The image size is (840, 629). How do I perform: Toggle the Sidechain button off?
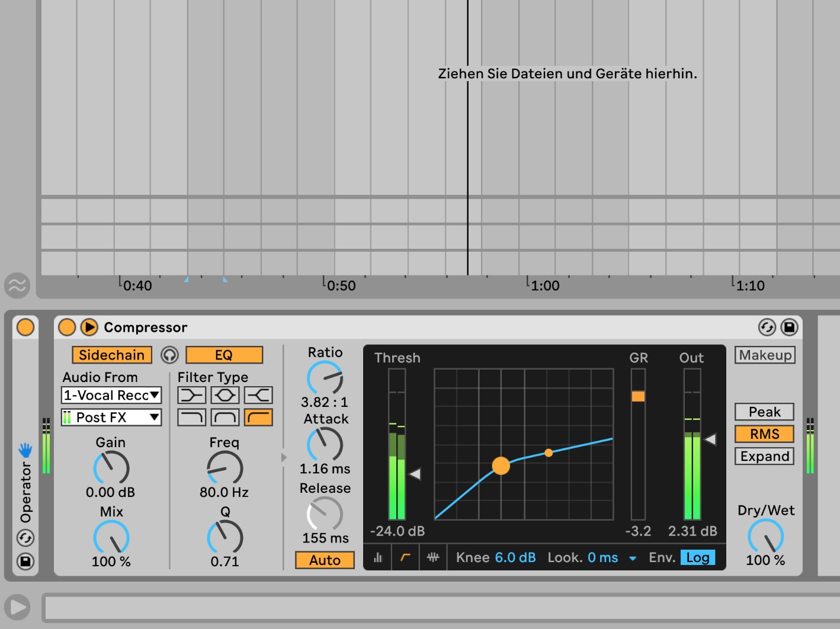[x=112, y=355]
